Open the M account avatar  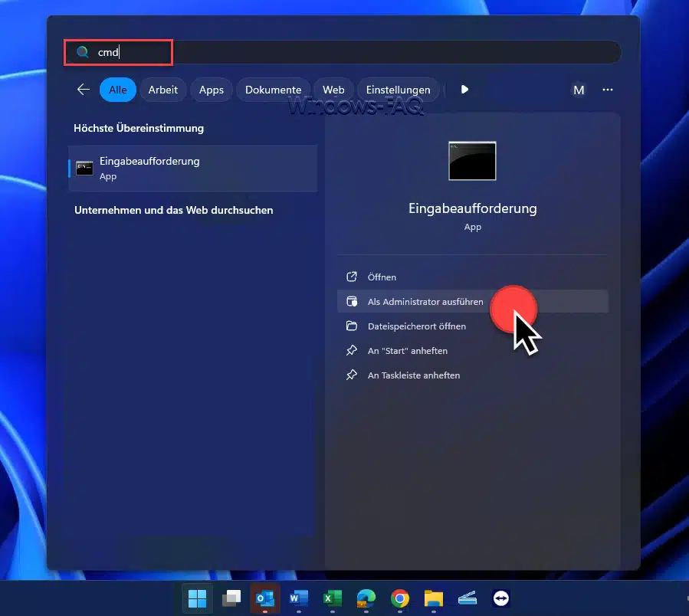click(579, 90)
